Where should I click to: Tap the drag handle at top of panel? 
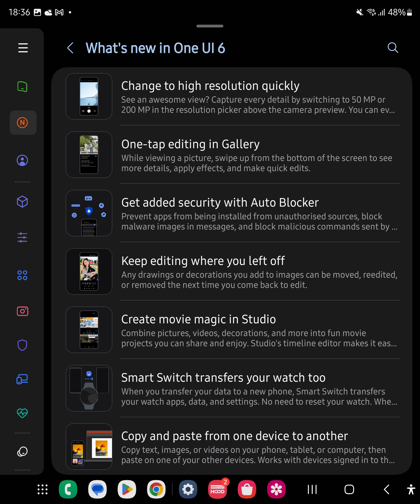[x=210, y=26]
